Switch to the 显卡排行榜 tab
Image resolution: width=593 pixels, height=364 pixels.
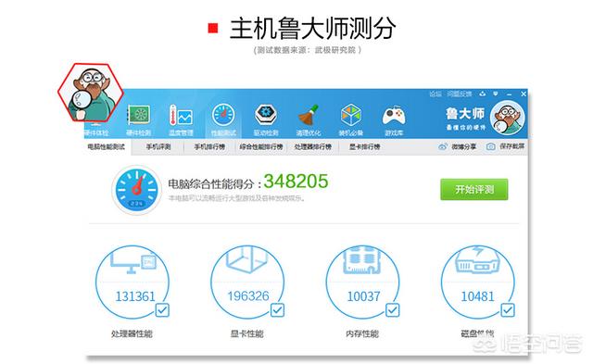[x=364, y=146]
